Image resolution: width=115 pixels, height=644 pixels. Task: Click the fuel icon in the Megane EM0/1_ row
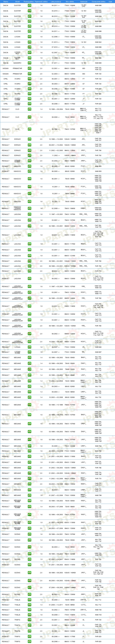tap(29, 484)
